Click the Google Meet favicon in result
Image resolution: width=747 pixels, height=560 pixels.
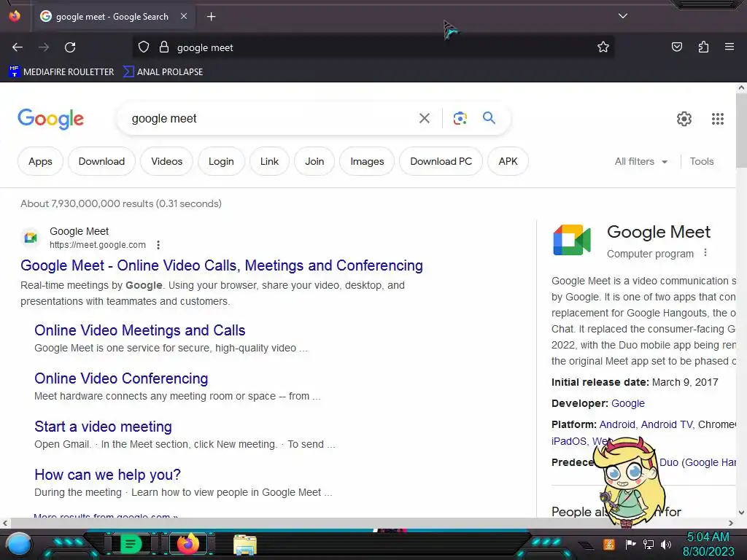coord(31,237)
